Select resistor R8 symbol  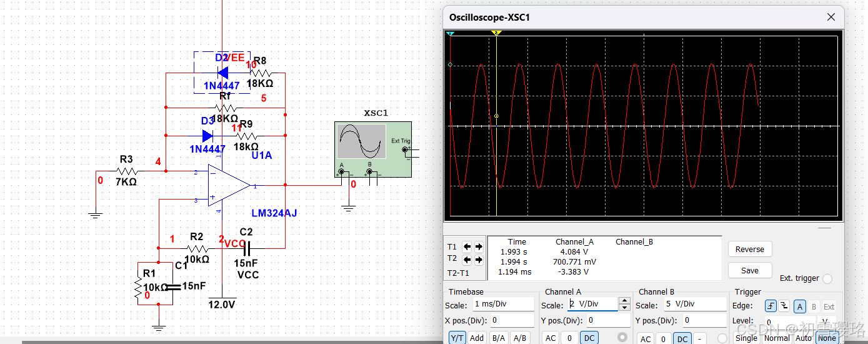point(260,74)
